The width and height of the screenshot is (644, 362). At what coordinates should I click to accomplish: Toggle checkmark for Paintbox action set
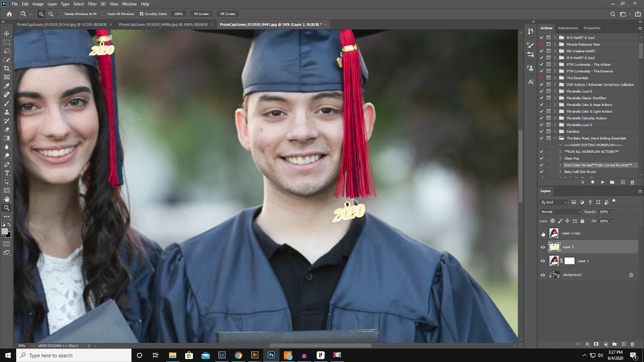tap(541, 132)
